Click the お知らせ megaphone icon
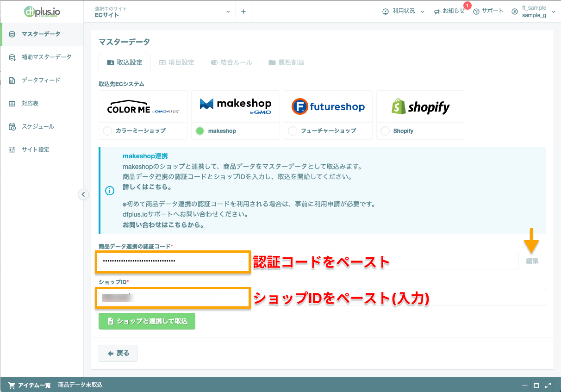 click(437, 12)
